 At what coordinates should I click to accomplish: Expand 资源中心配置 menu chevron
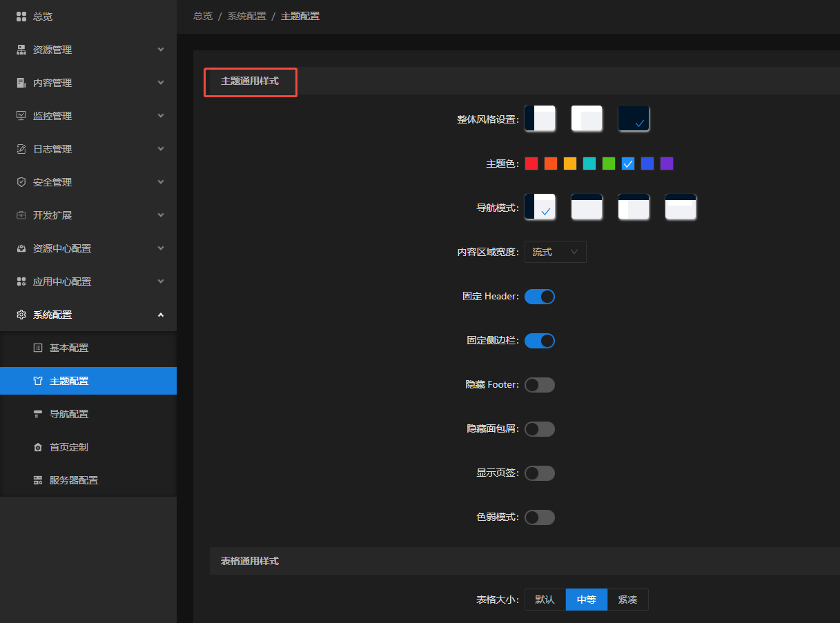161,248
